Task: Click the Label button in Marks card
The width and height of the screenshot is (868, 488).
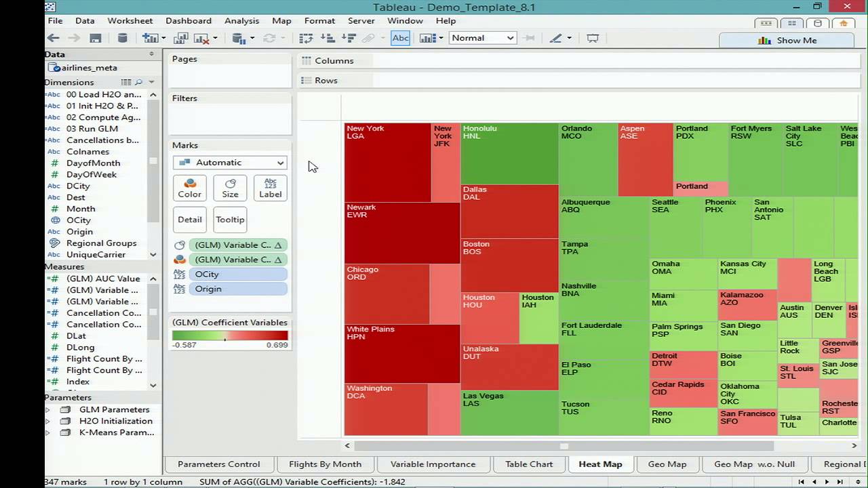Action: pyautogui.click(x=271, y=188)
